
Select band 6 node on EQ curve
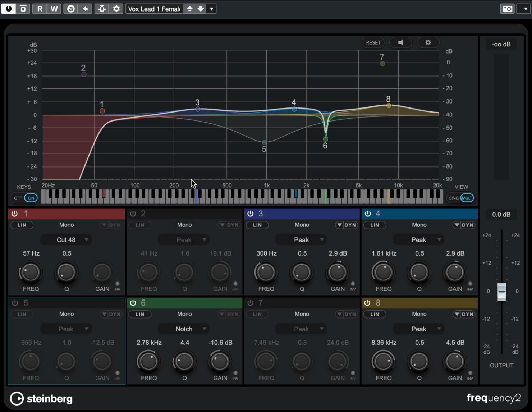325,139
